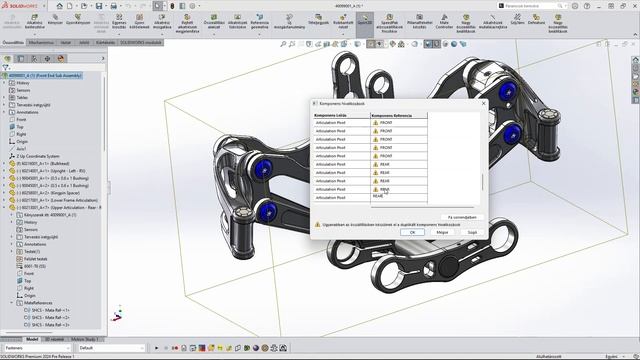Open the DimXpert crosshair tab icon

tap(47, 59)
